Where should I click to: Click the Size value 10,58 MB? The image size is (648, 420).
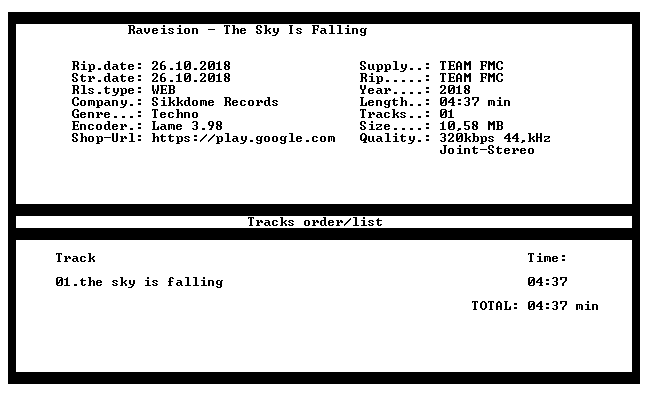471,126
